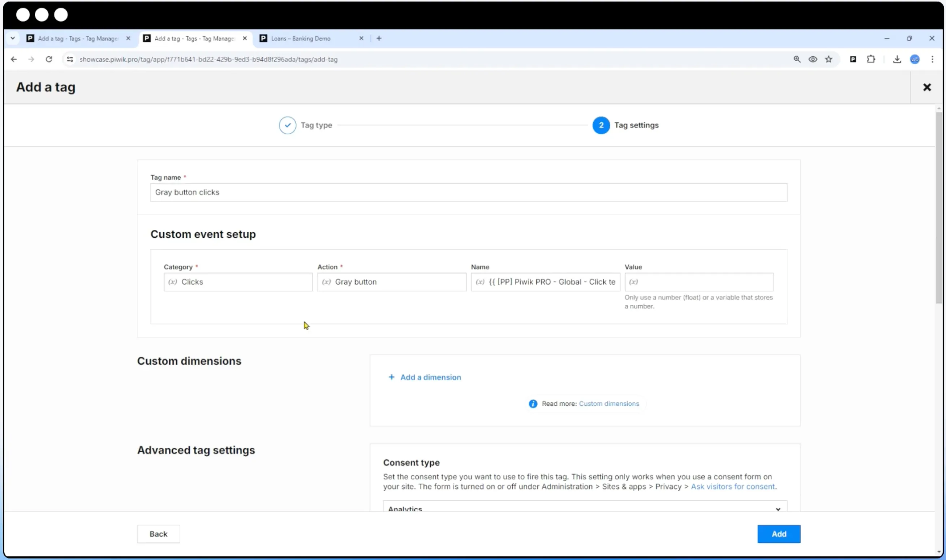Click the variable (x) icon in Category field
The image size is (946, 560).
172,282
